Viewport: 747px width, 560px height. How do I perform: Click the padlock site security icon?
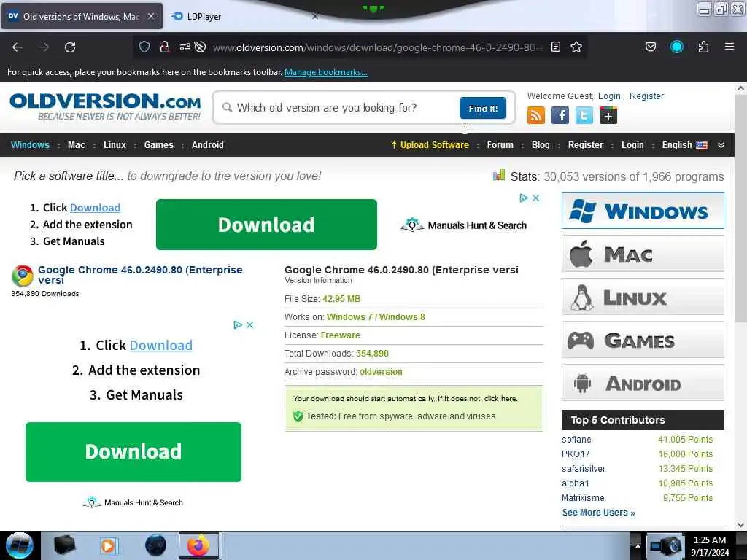click(165, 47)
